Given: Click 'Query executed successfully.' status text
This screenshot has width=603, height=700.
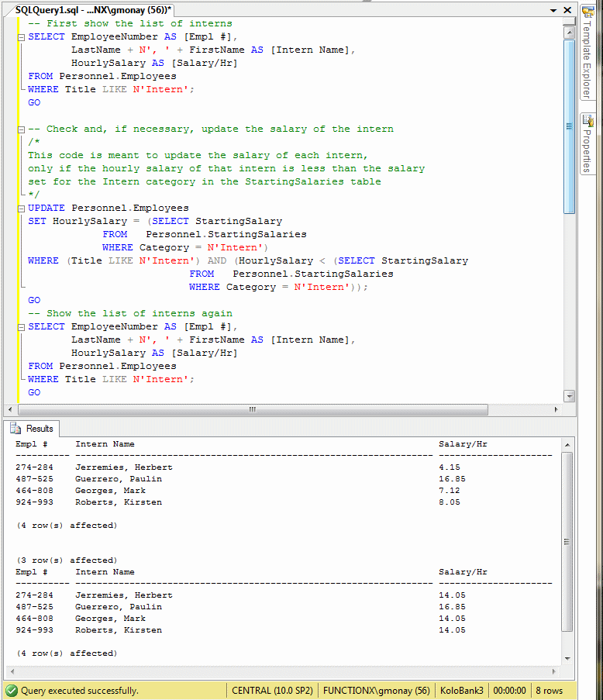Looking at the screenshot, I should pos(80,691).
